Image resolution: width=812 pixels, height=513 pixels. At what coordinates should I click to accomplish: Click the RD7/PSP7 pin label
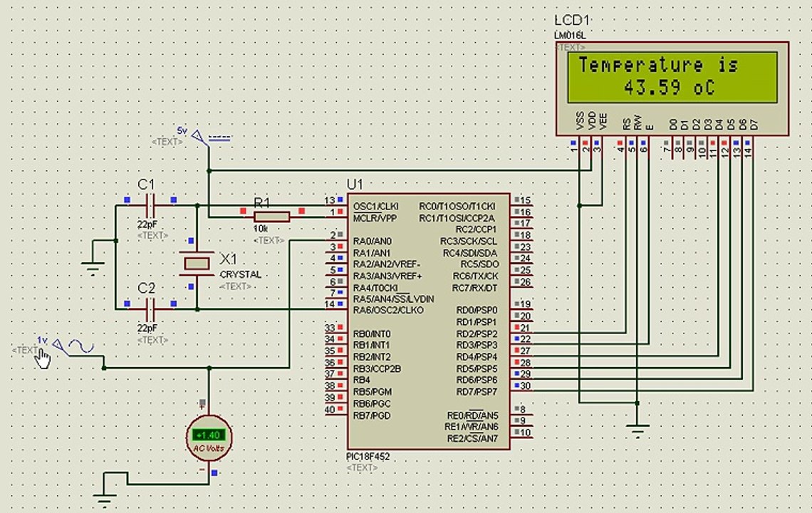477,393
